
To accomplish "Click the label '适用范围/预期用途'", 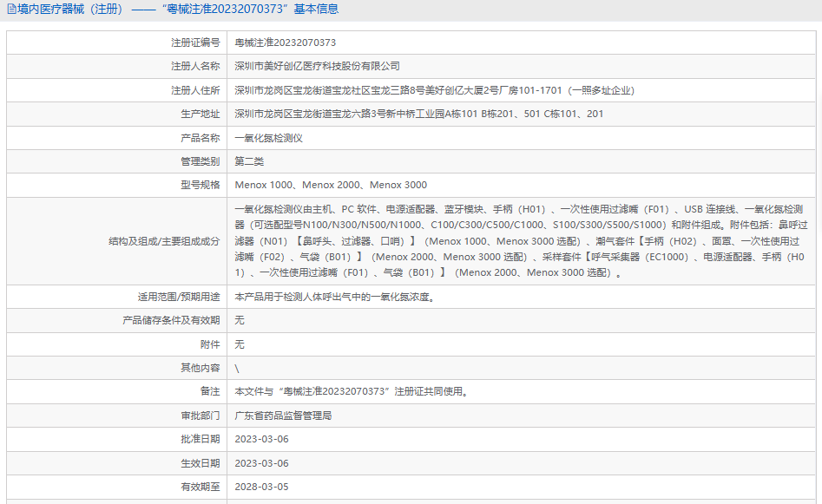I will tap(179, 297).
